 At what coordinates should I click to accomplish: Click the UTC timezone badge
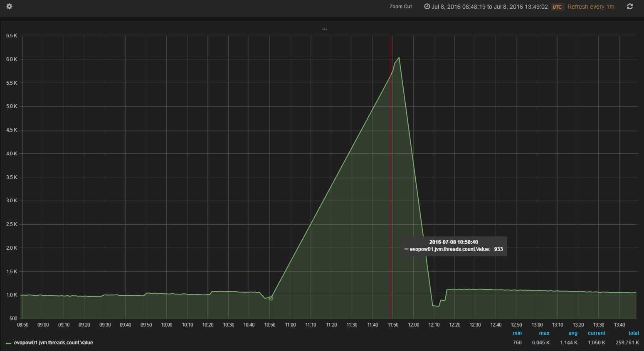(557, 7)
